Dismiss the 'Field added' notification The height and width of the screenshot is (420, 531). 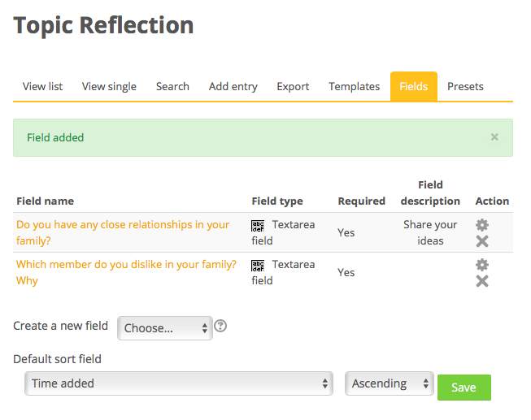click(494, 137)
